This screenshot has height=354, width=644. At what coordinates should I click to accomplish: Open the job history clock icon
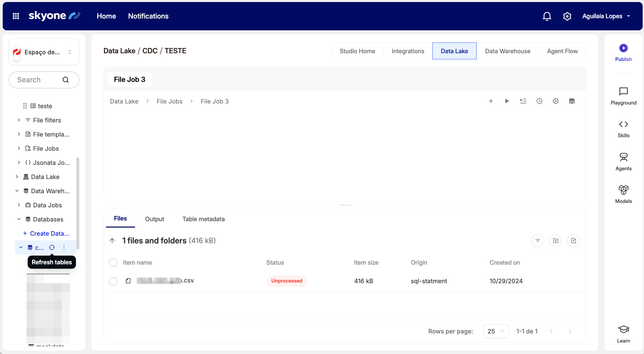[x=539, y=101]
